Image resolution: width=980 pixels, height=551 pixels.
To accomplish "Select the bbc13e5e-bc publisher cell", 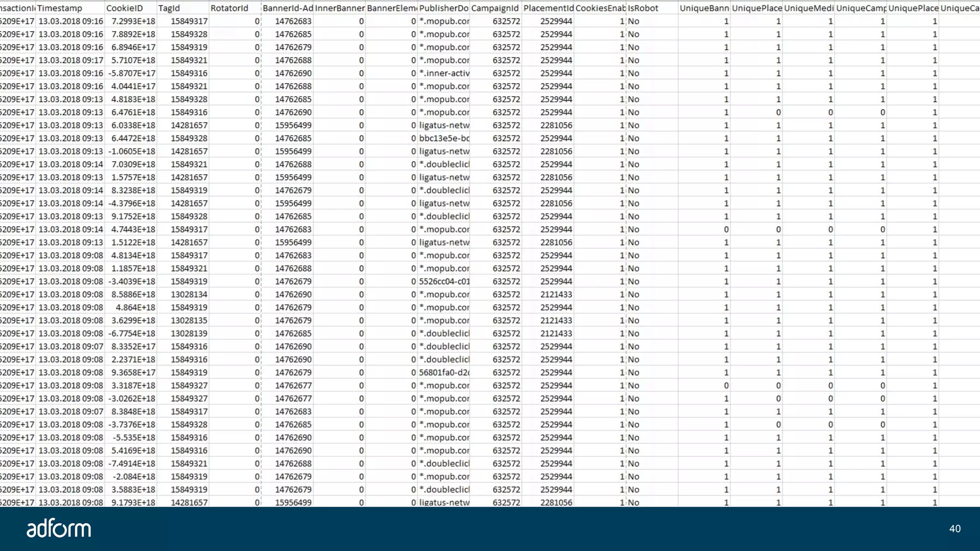I will coord(444,138).
